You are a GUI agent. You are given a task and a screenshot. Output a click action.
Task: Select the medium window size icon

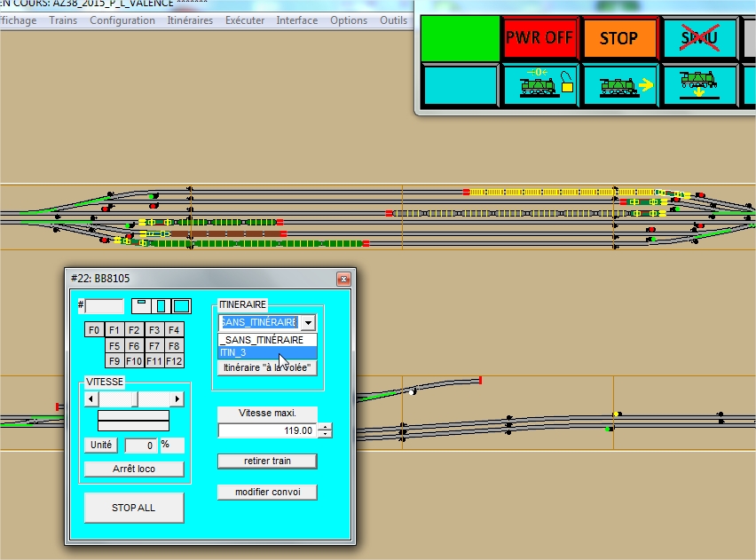[x=161, y=306]
